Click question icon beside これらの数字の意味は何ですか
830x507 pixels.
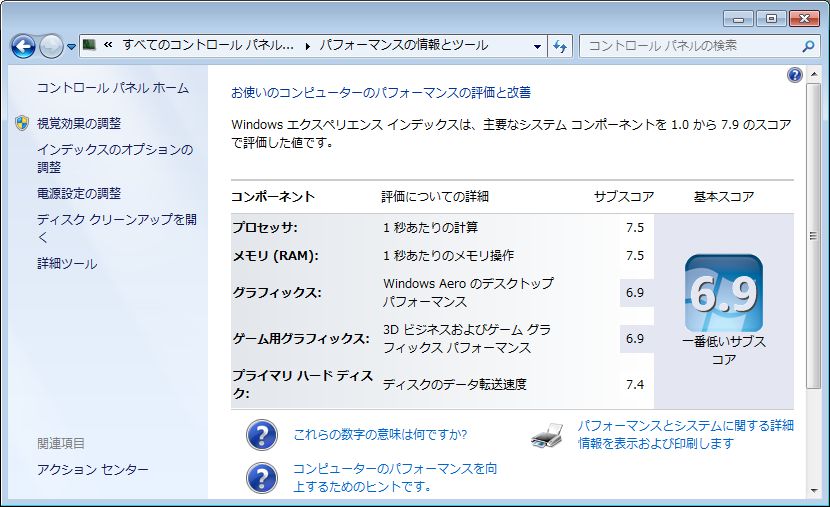[261, 435]
